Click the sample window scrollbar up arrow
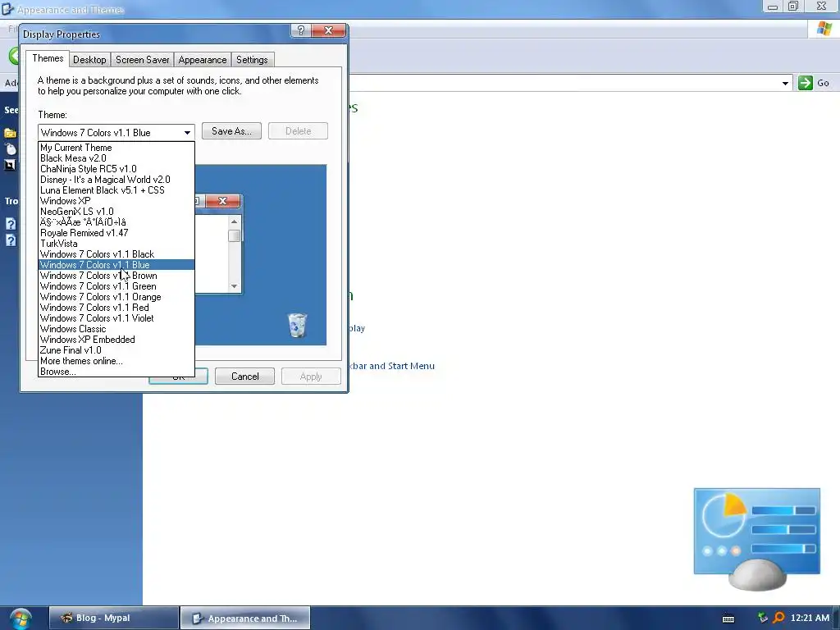 (x=234, y=221)
